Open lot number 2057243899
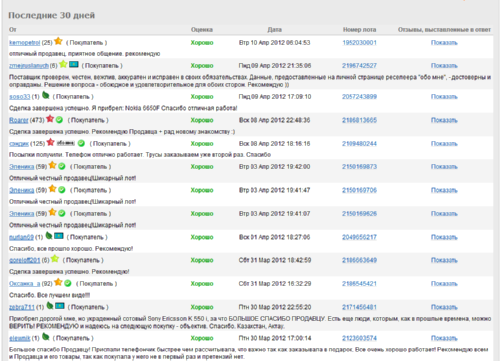 pyautogui.click(x=359, y=97)
